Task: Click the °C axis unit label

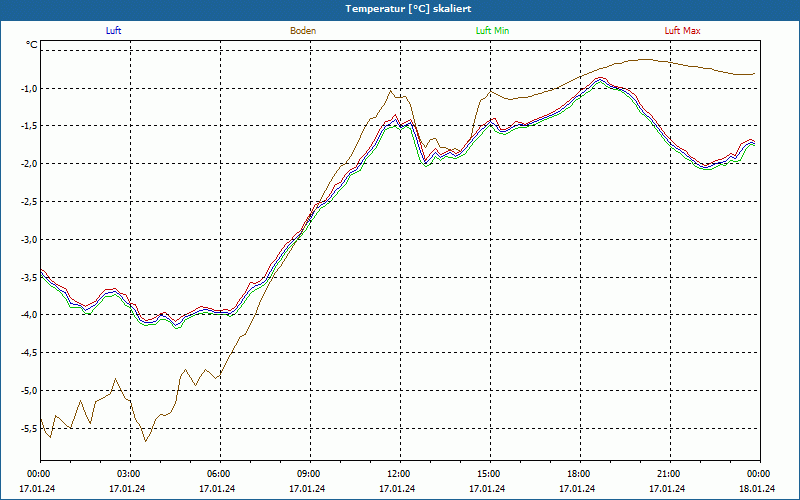Action: pyautogui.click(x=32, y=45)
